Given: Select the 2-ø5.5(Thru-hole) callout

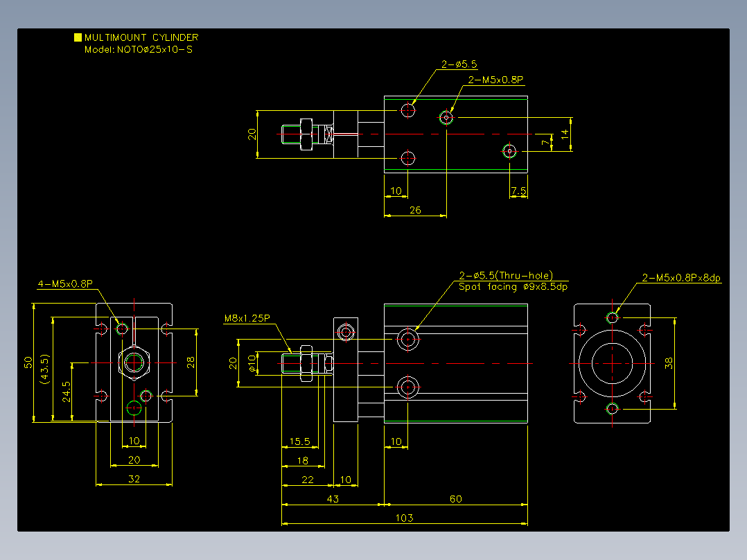Looking at the screenshot, I should [506, 275].
